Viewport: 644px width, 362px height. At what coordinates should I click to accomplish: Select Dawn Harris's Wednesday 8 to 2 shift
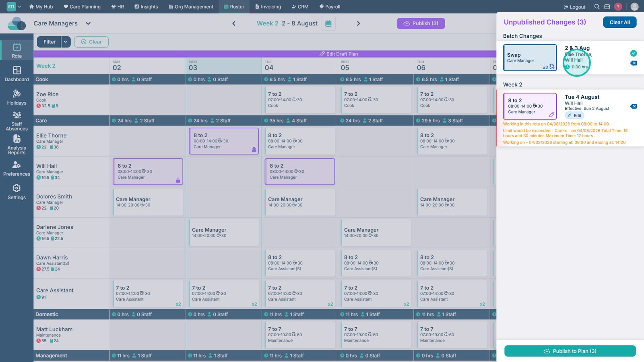click(376, 263)
